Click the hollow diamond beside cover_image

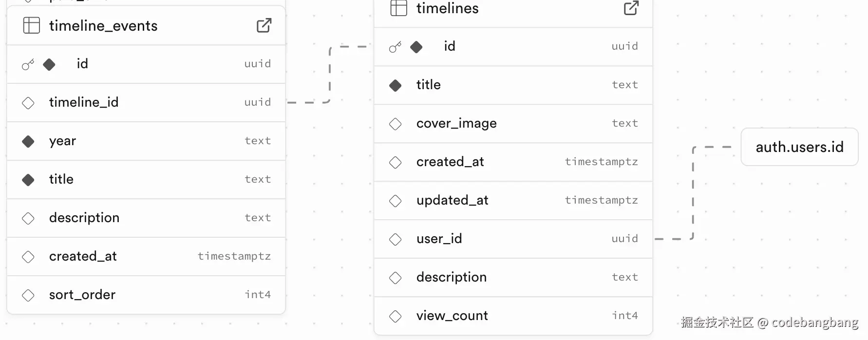click(x=396, y=124)
